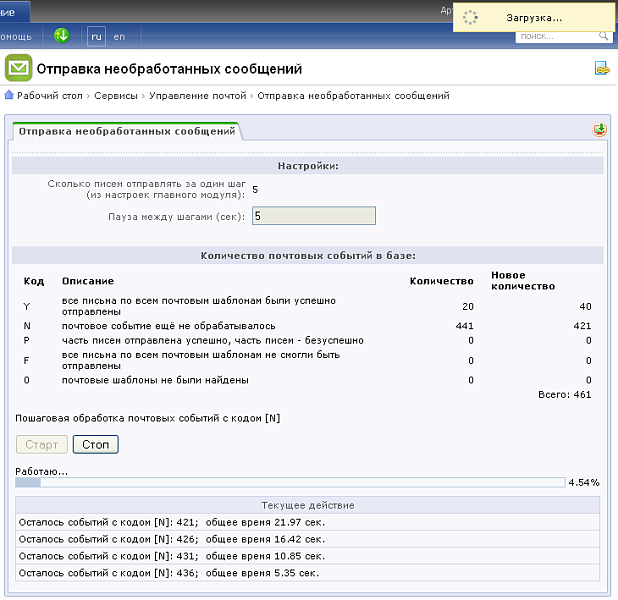Screen dimensions: 618x600
Task: Click the collapse tabs icon at panel right
Action: pos(599,130)
